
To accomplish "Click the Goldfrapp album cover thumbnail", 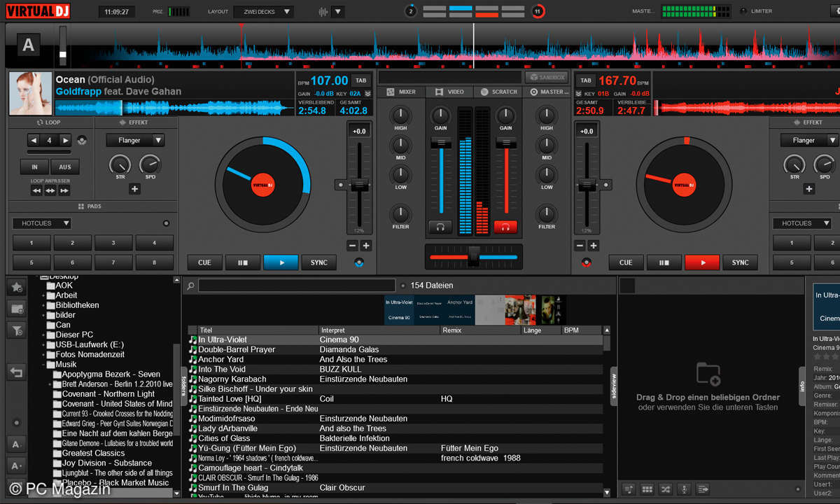I will tap(30, 93).
